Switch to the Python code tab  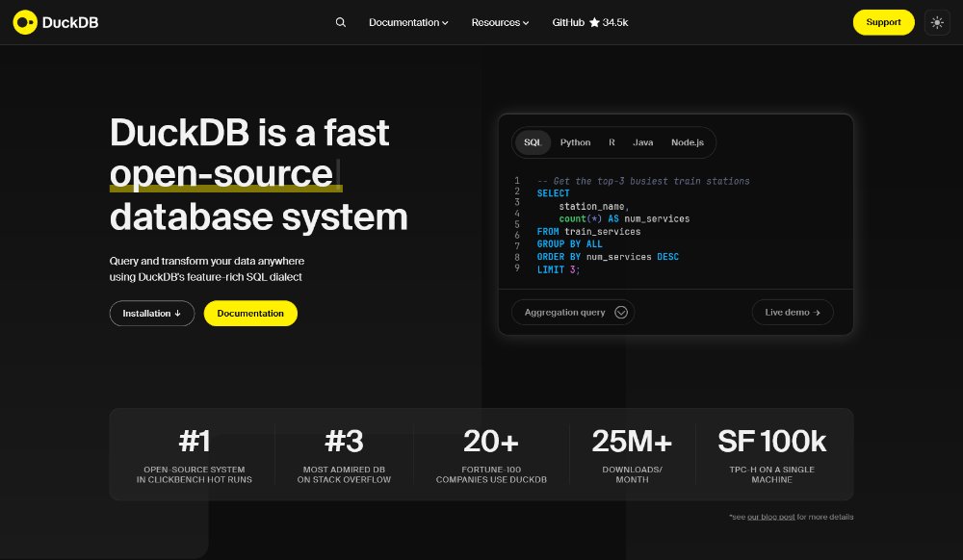pos(575,141)
